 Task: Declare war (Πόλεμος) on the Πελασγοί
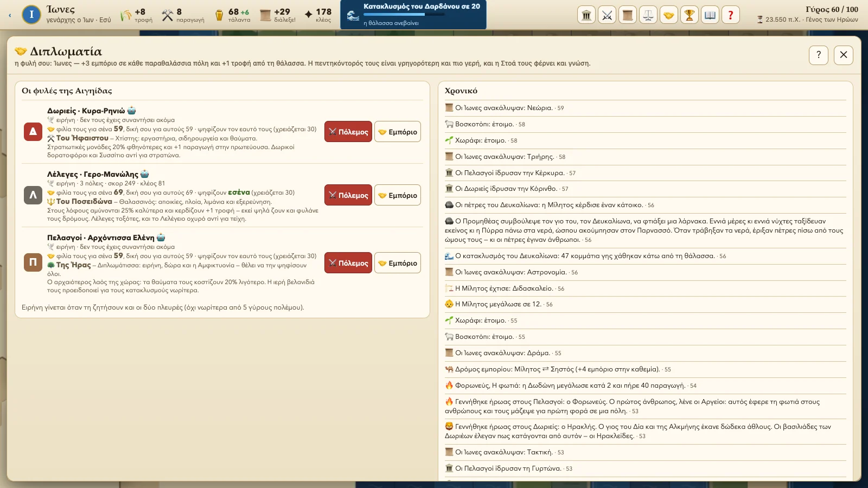(348, 263)
